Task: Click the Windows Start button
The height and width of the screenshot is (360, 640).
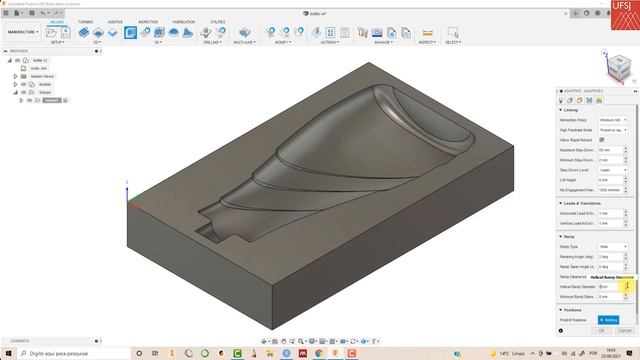Action: coord(8,353)
